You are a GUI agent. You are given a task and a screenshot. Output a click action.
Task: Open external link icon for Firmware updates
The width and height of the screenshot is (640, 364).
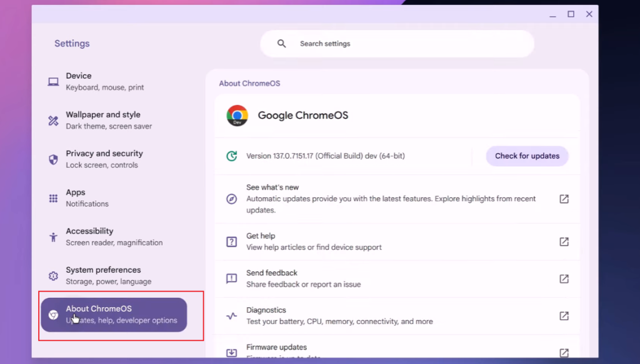[564, 353]
